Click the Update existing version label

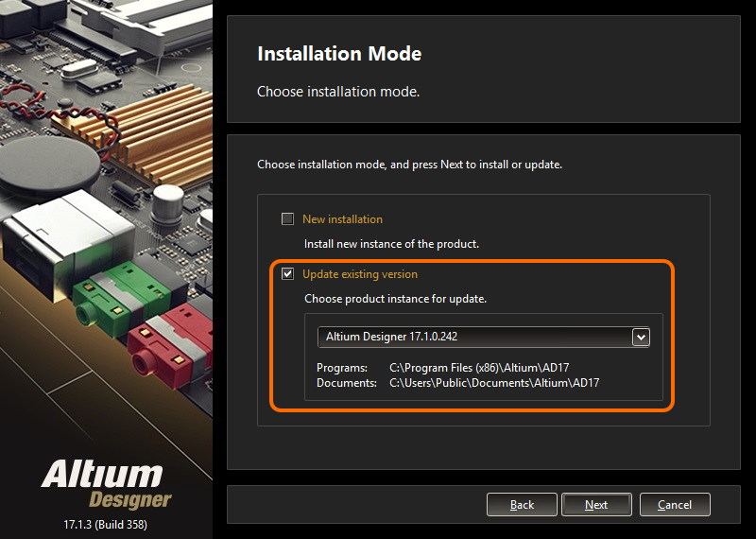pos(359,274)
